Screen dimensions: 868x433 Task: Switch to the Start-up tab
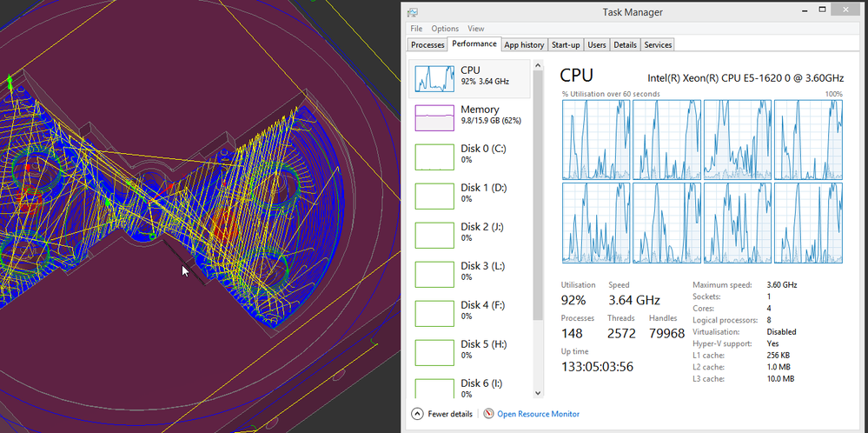(566, 45)
